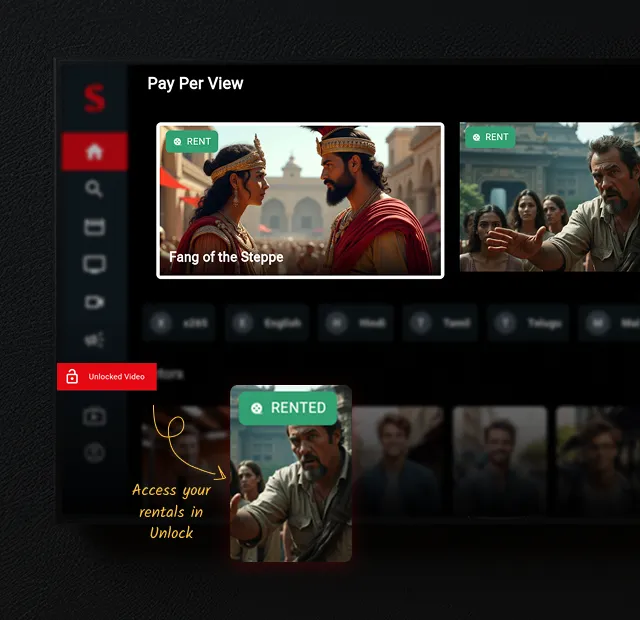The width and height of the screenshot is (640, 620).
Task: Open the video camera sidebar icon
Action: (x=94, y=302)
